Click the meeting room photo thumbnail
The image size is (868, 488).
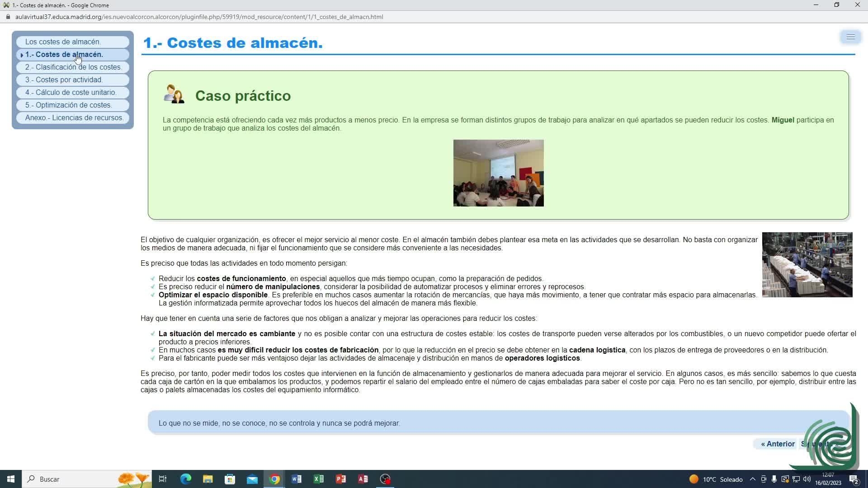[x=498, y=173]
